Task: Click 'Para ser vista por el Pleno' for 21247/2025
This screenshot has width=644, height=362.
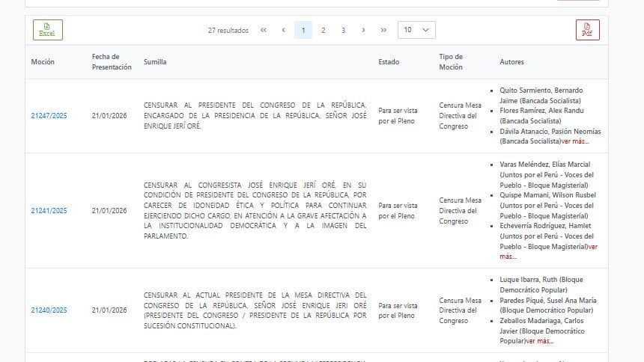Action: [x=398, y=116]
